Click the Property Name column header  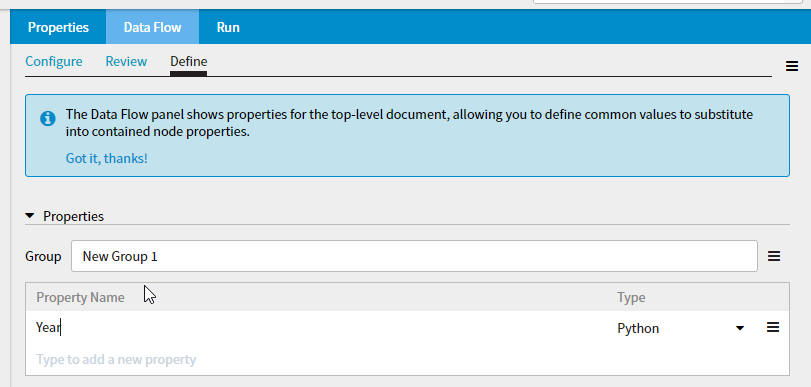(x=80, y=297)
